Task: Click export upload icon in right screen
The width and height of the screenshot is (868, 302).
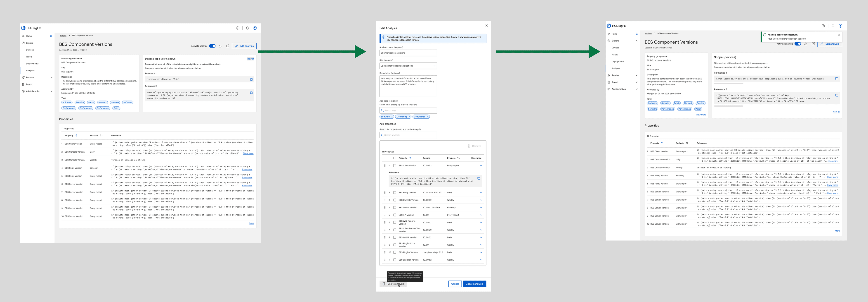Action: 806,44
